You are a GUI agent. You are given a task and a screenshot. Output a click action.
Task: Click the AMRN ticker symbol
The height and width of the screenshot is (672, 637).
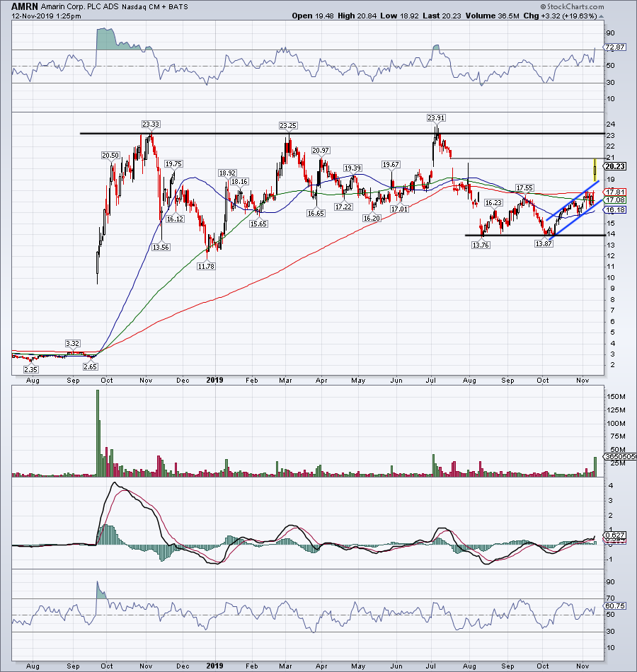click(25, 7)
